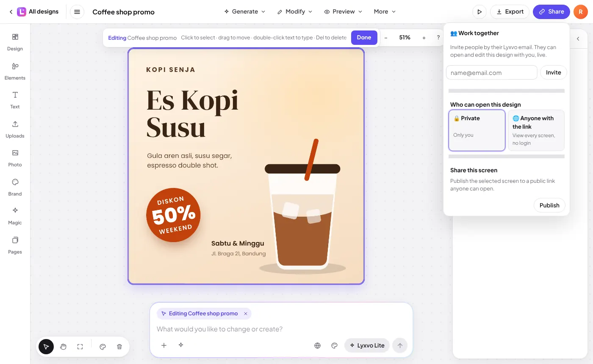Click the hamburger menu icon
The width and height of the screenshot is (593, 364).
pyautogui.click(x=77, y=12)
